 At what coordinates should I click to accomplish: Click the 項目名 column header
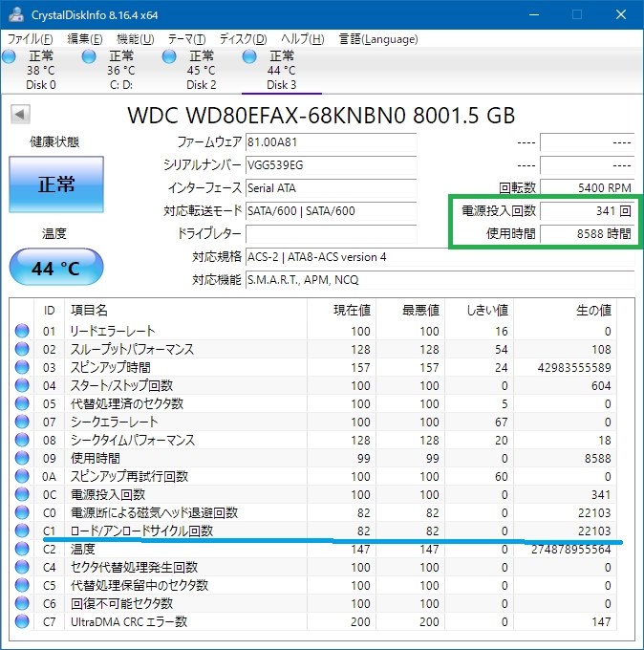coord(185,310)
